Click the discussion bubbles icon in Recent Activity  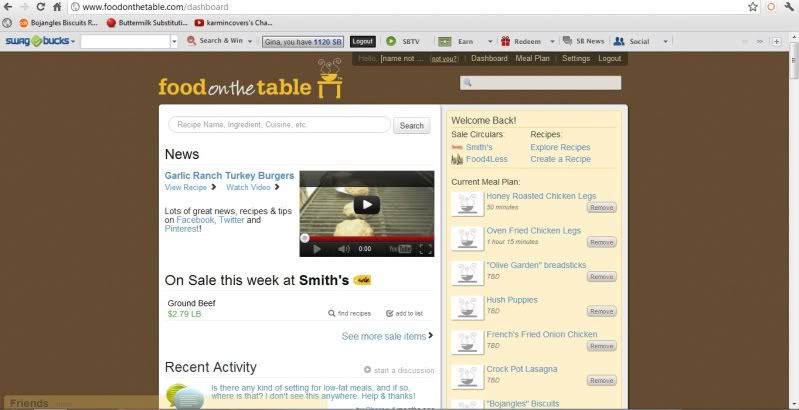pyautogui.click(x=184, y=396)
